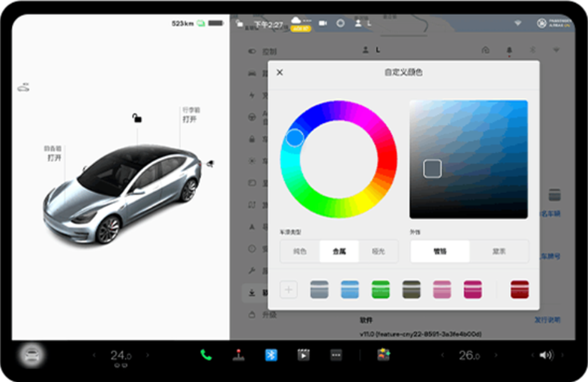Viewport: 588px width, 382px height.
Task: Add a new saved color with the plus button
Action: [x=289, y=290]
